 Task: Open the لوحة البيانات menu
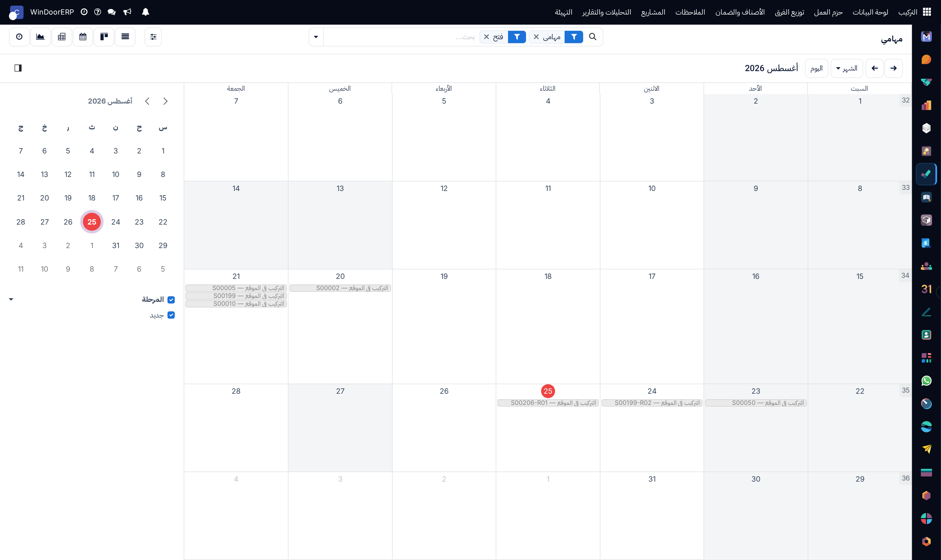pyautogui.click(x=870, y=12)
